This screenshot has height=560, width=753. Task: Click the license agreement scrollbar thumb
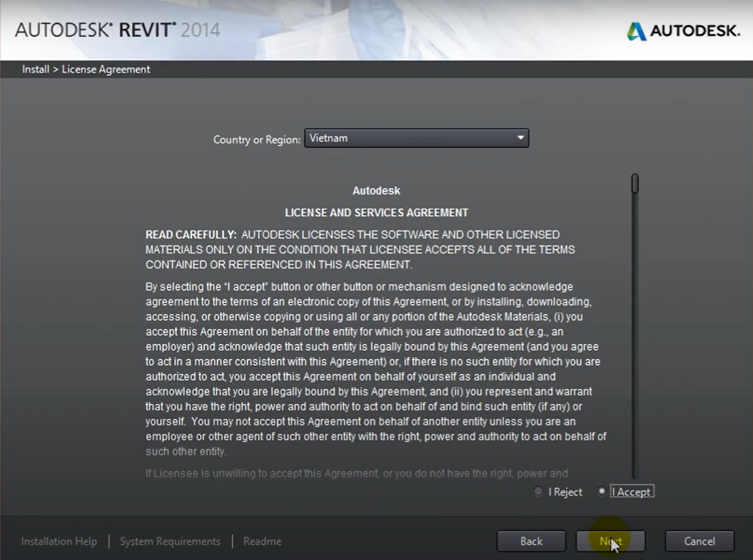635,184
